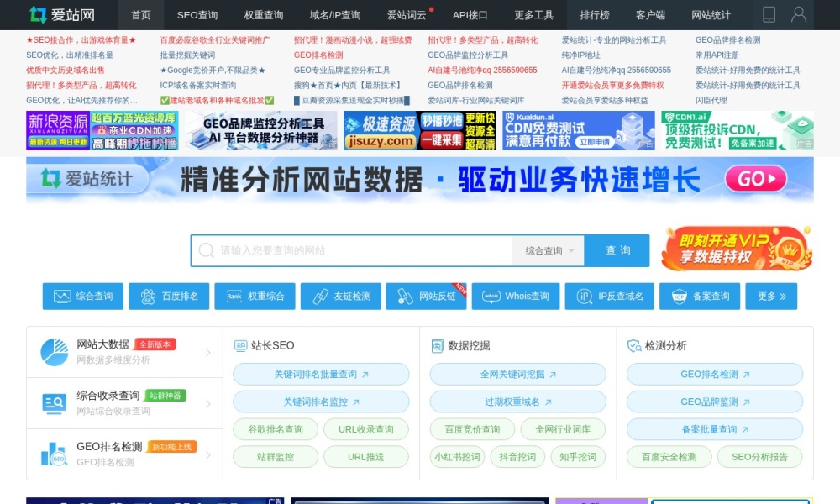The width and height of the screenshot is (840, 504).
Task: Open 备案批量查询 link
Action: click(x=715, y=429)
